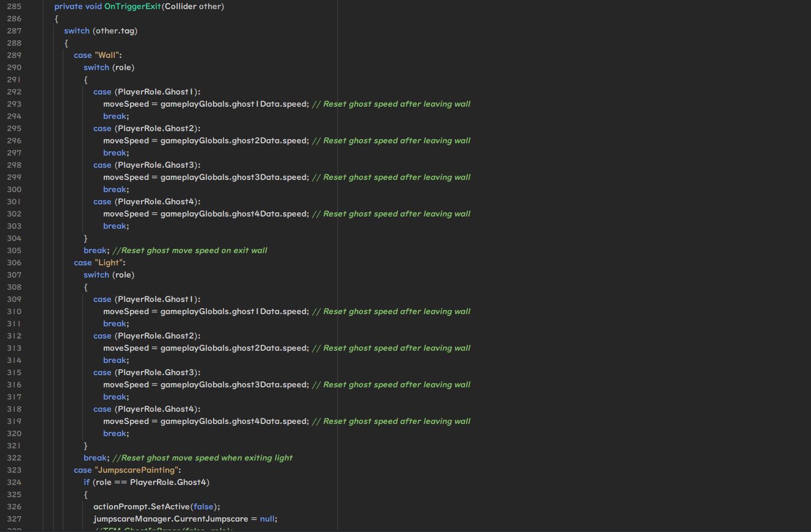Image resolution: width=811 pixels, height=532 pixels.
Task: Click line number 306 in the gutter
Action: pyautogui.click(x=14, y=263)
